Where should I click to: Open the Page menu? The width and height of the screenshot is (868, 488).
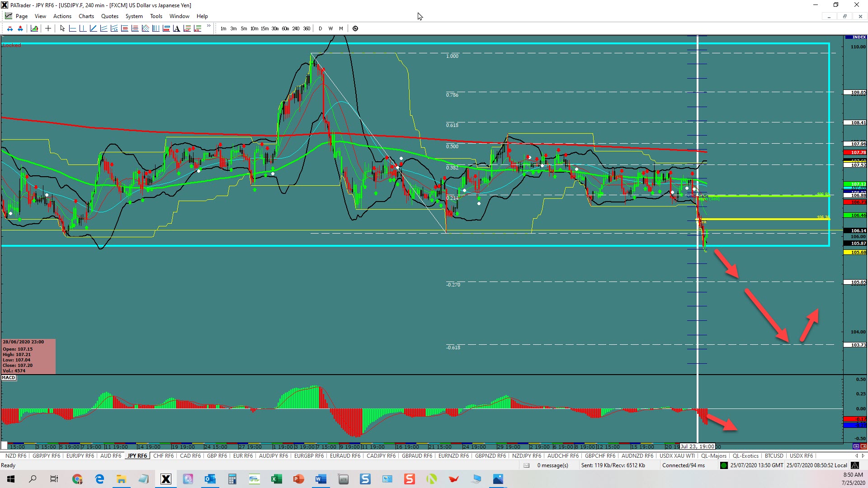[x=21, y=16]
